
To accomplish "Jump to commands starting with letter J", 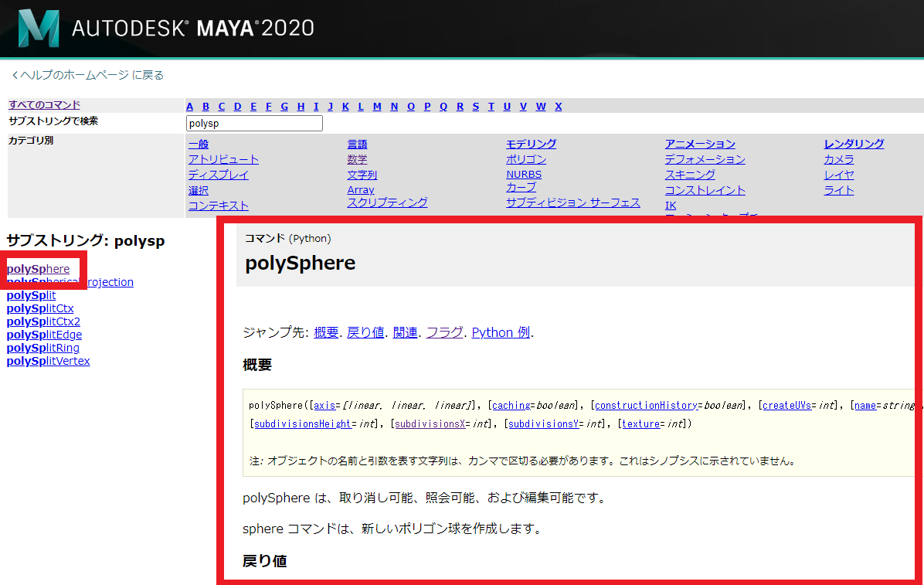I will coord(330,107).
